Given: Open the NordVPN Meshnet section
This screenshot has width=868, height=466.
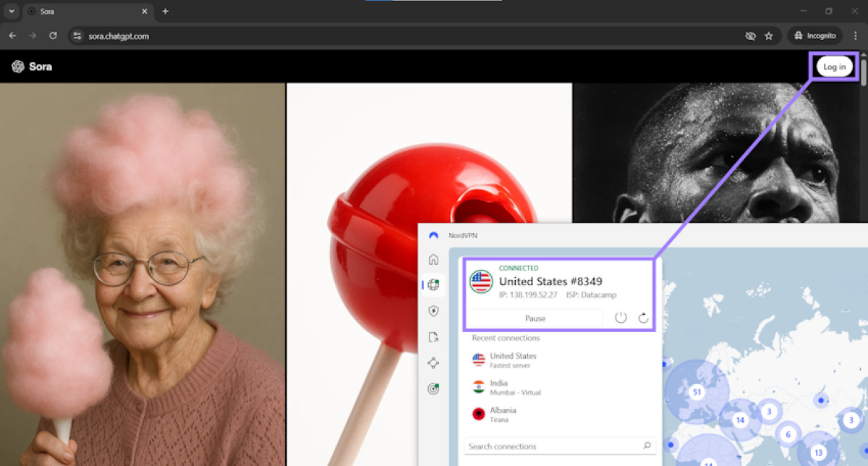Looking at the screenshot, I should click(x=433, y=363).
